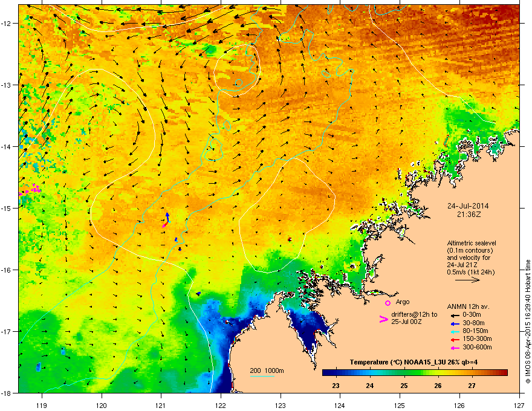This screenshot has height=411, width=532.
Task: Click the 0.5m/s velocity scale arrow
Action: [467, 280]
